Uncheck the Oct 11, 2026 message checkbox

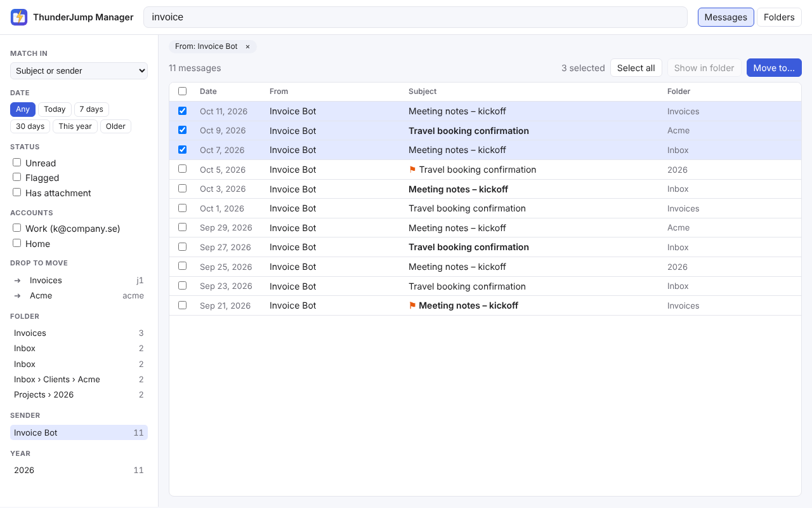click(183, 111)
